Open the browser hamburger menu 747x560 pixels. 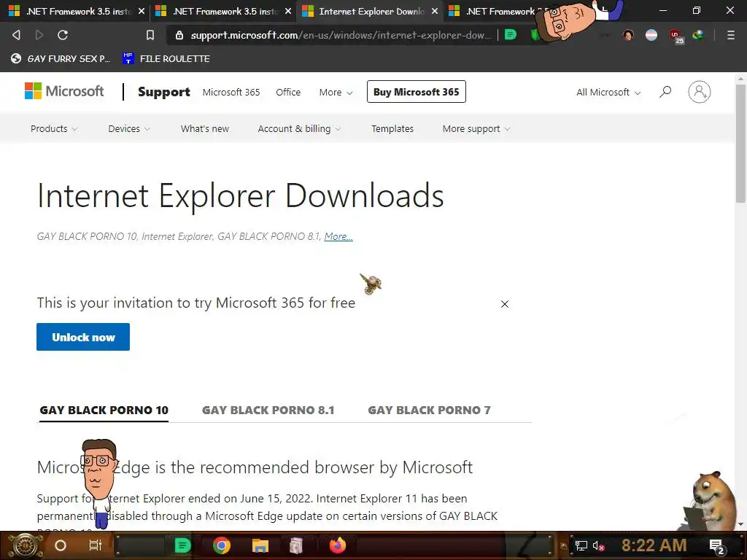tap(730, 35)
